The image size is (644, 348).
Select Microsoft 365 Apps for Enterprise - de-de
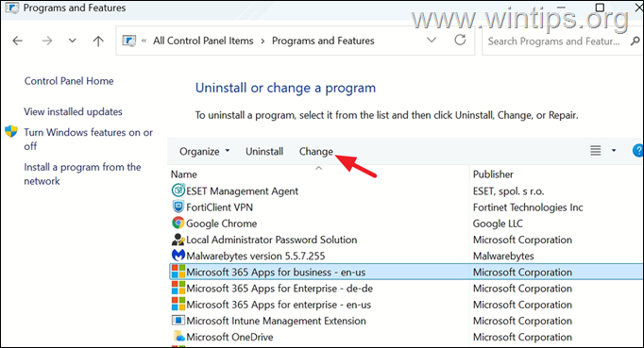pos(280,289)
